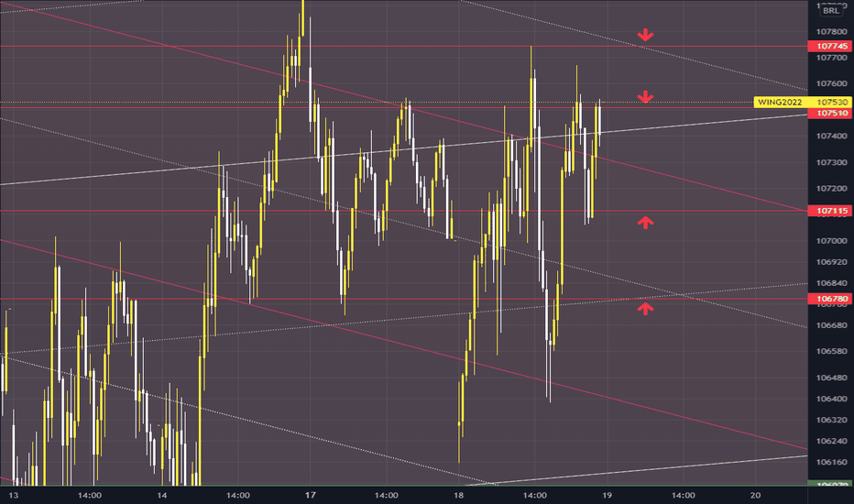This screenshot has height=504, width=854.
Task: Click the 106320 price axis value
Action: pos(831,420)
